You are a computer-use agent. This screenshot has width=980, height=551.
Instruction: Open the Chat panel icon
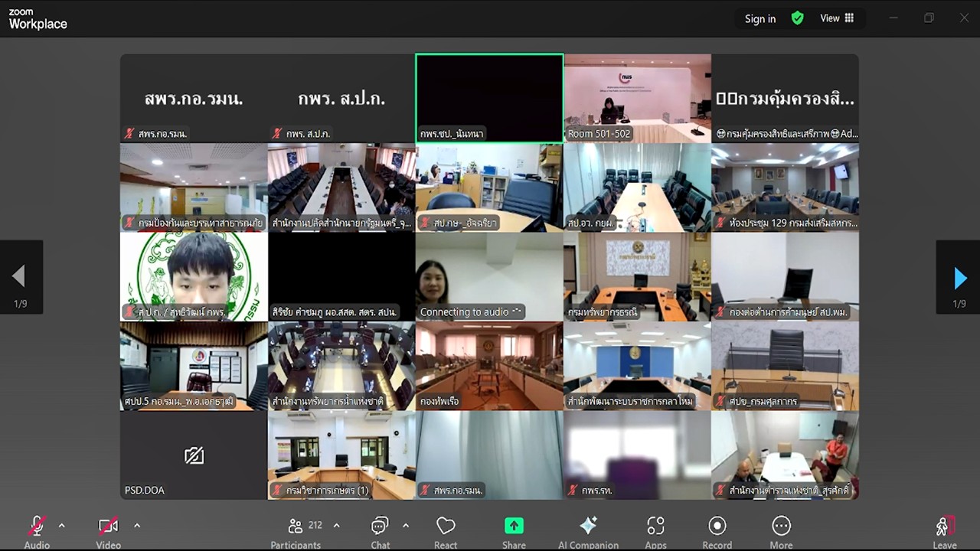pyautogui.click(x=380, y=527)
